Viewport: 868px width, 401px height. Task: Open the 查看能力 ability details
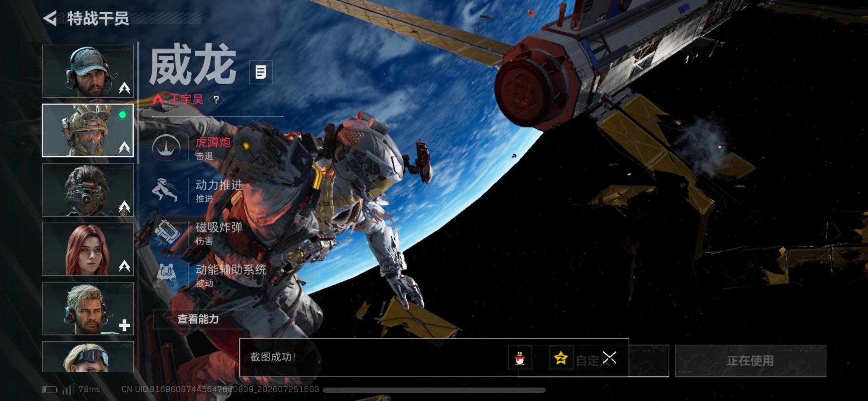(198, 319)
